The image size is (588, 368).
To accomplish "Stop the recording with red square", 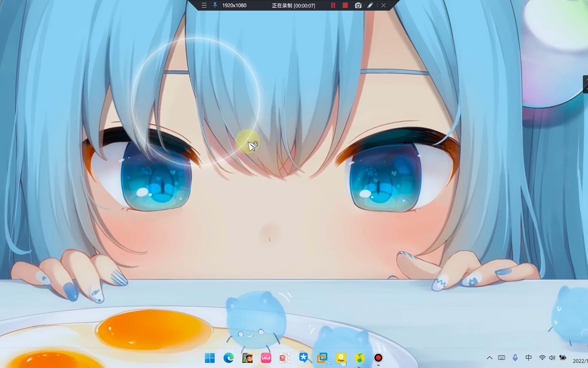I will [x=345, y=5].
